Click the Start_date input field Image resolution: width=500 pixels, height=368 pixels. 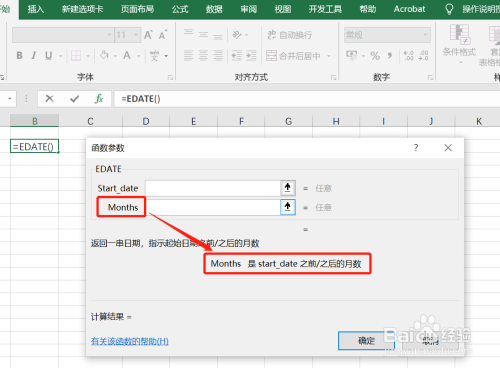tap(213, 188)
